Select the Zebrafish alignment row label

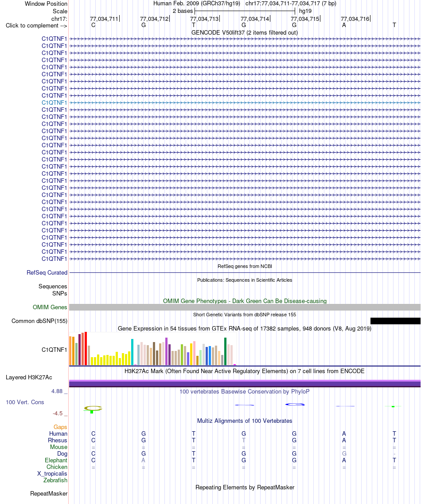click(55, 480)
